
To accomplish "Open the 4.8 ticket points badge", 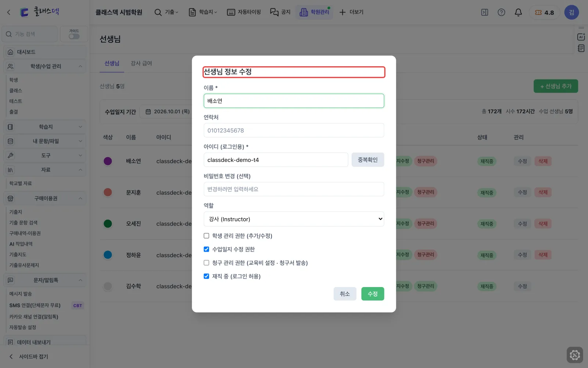I will click(544, 12).
